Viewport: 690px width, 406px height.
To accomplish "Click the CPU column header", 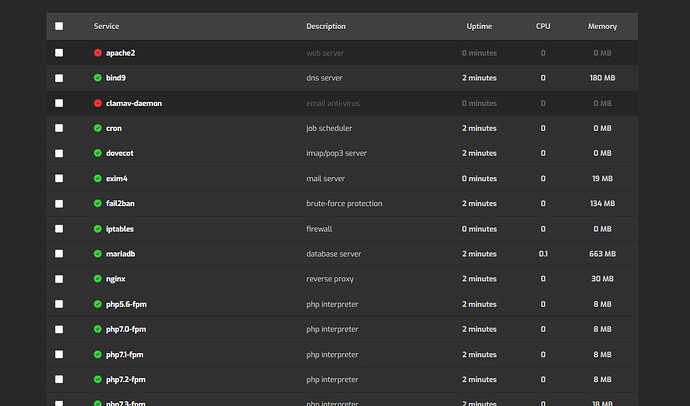I will (x=543, y=26).
